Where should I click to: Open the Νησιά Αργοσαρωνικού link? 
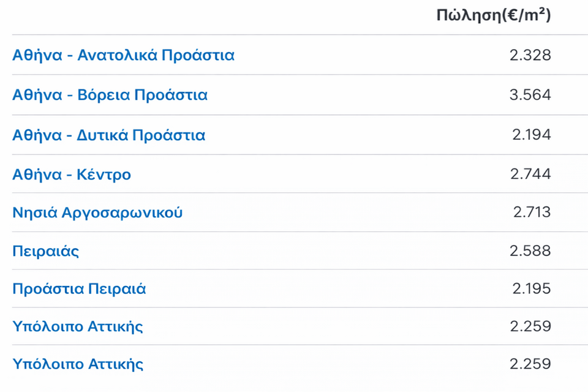click(97, 213)
